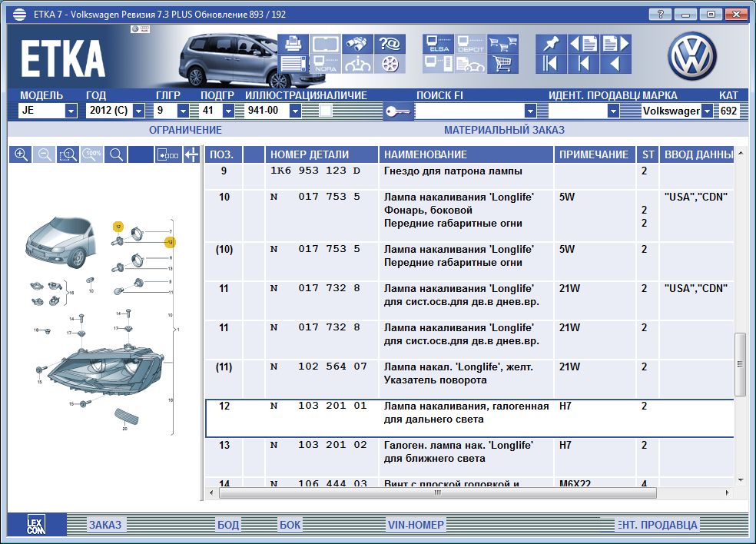Select the zoom-to-area magnifier tool
This screenshot has width=756, height=544.
68,154
